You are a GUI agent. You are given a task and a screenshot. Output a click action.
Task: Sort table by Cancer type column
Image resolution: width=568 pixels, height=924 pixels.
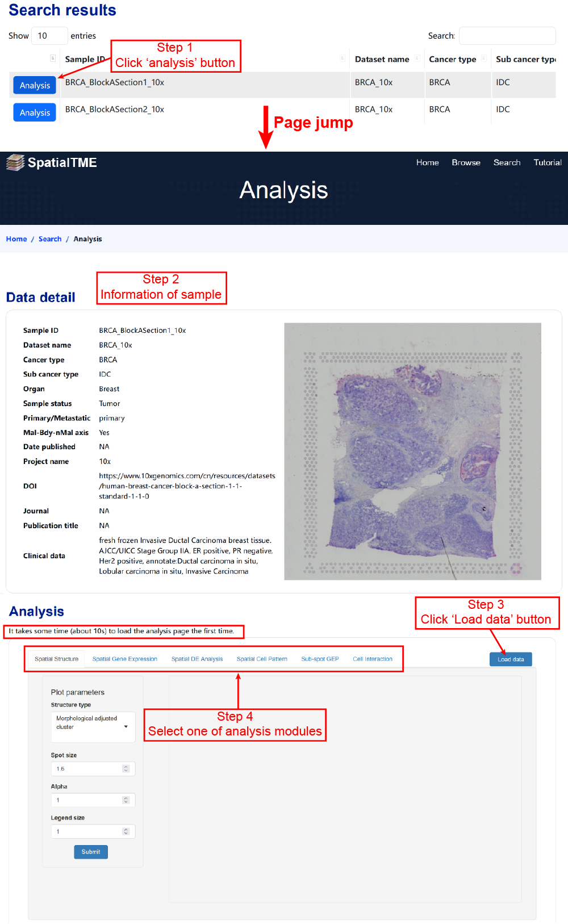click(x=452, y=59)
